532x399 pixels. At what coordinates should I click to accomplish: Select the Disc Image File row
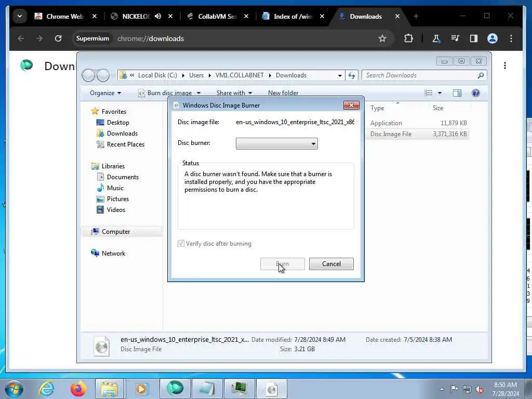[x=418, y=134]
